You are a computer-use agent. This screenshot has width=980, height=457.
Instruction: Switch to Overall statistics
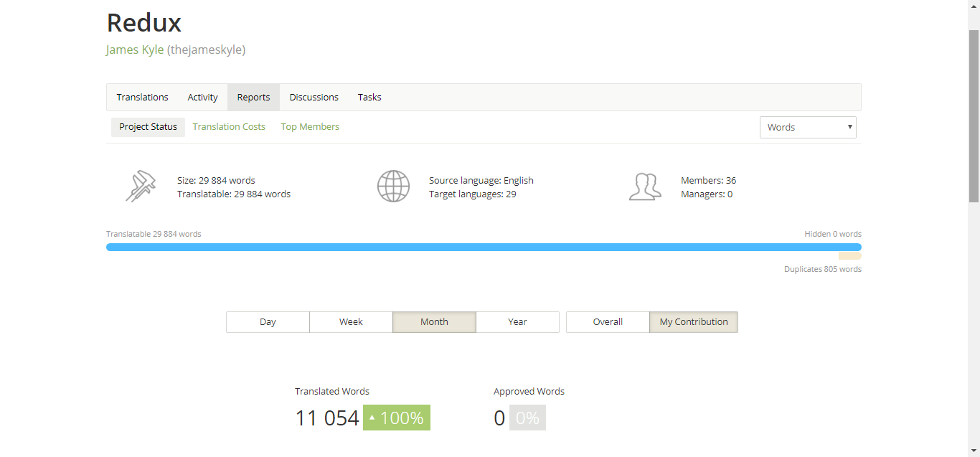coord(608,322)
